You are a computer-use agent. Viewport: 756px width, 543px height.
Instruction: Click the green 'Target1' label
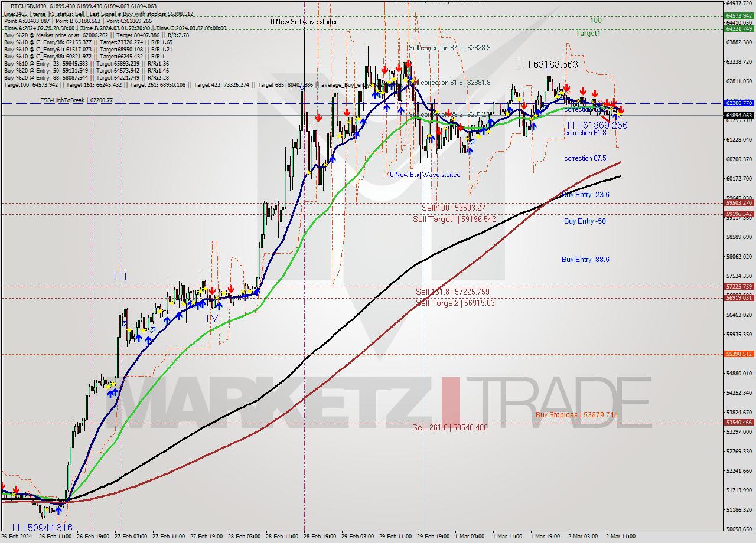pos(588,34)
